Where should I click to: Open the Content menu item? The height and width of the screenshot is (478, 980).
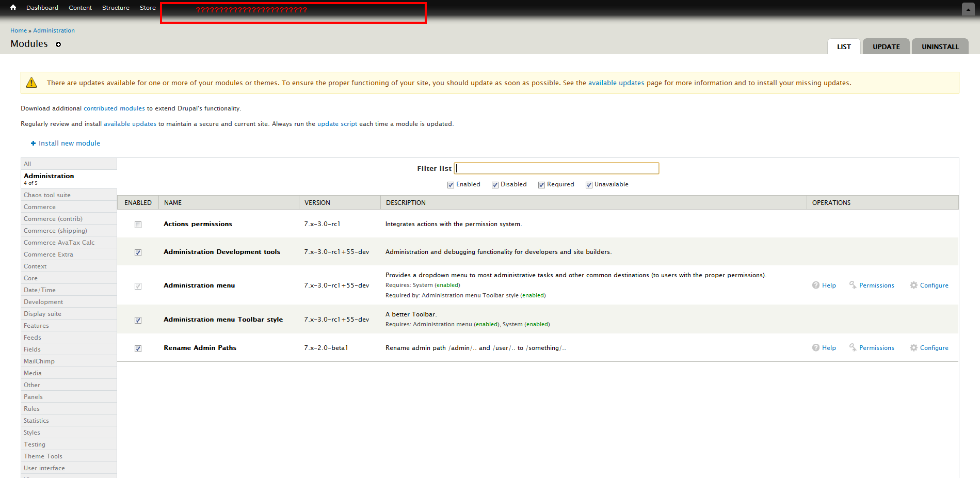(x=80, y=8)
